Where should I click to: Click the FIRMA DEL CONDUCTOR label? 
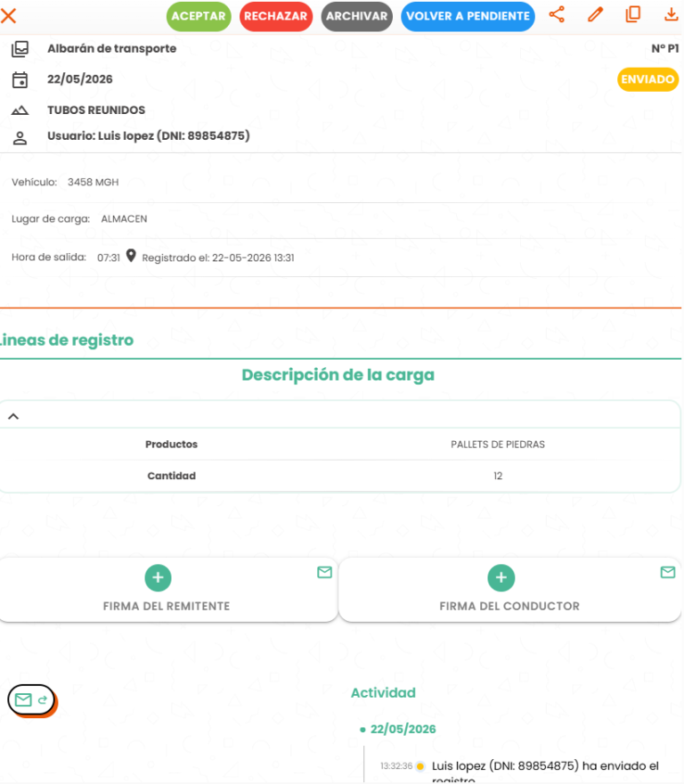(509, 606)
